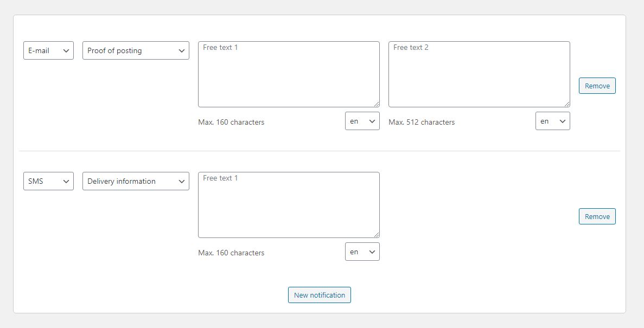Click the Free text 2 textarea
This screenshot has height=328, width=644.
pyautogui.click(x=479, y=74)
